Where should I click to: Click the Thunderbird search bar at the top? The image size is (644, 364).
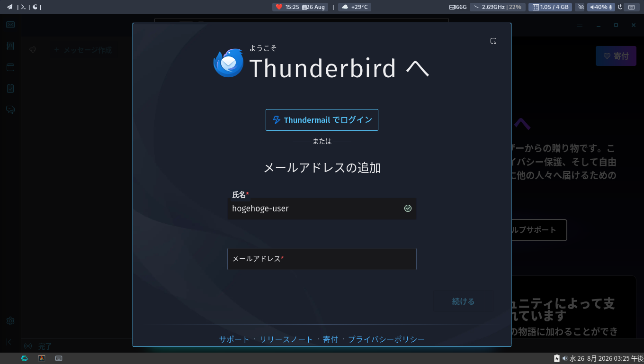point(302,20)
